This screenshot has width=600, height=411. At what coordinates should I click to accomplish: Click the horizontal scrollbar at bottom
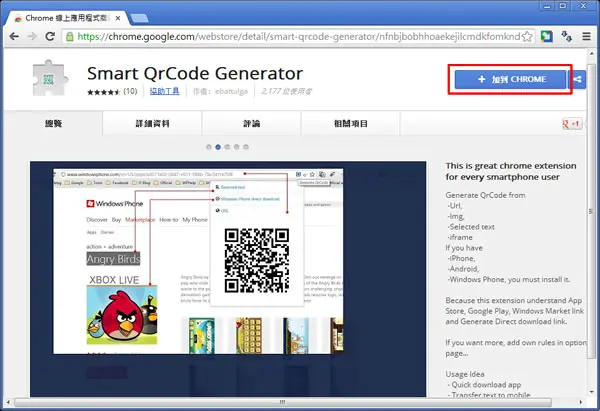[x=283, y=402]
